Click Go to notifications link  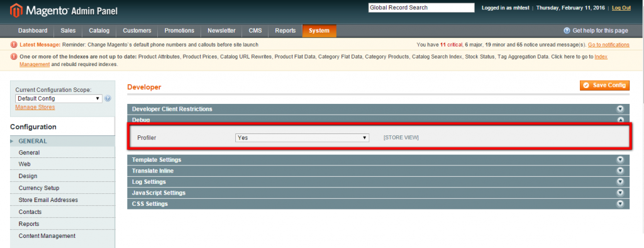click(609, 45)
